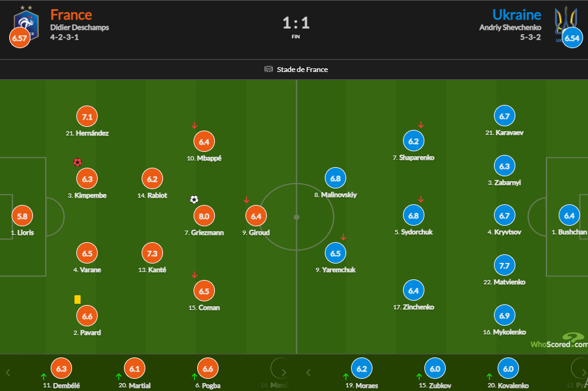Click the green sub-in arrow beside Dembélé

[x=43, y=376]
